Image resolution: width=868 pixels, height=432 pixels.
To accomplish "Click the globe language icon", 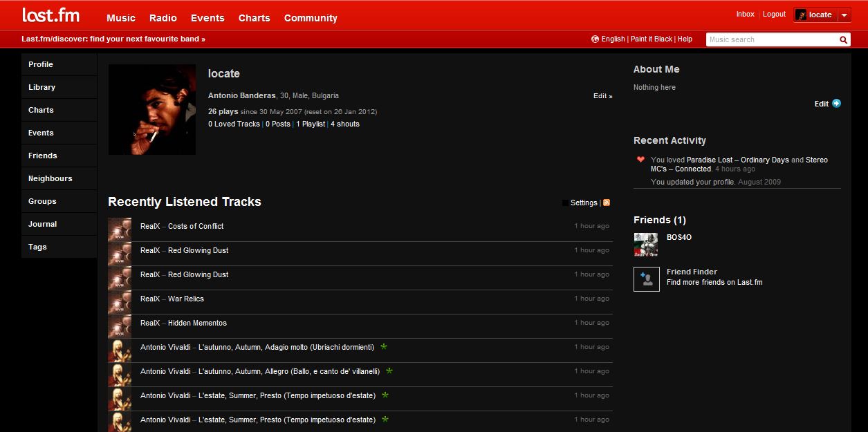I will coord(595,39).
